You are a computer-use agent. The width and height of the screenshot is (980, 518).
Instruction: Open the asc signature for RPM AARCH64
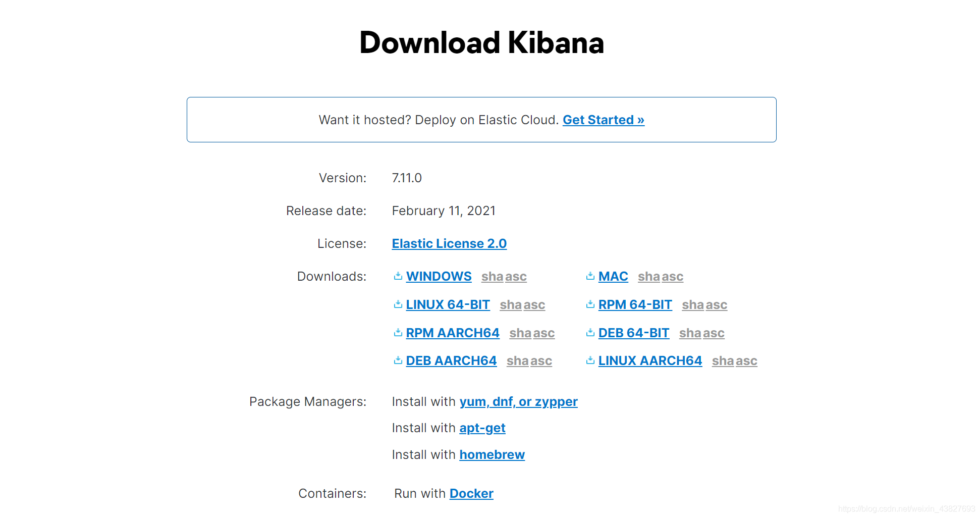[x=544, y=333]
